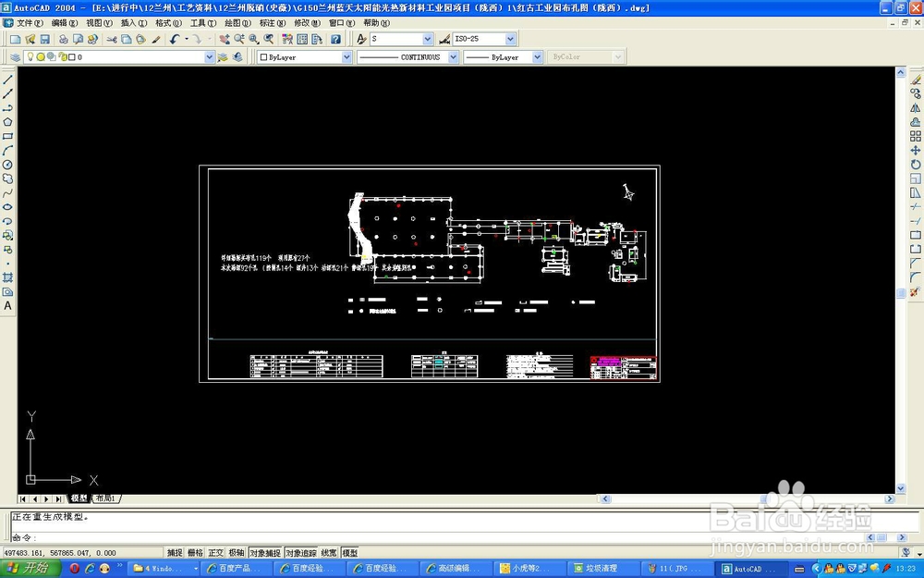
Task: Expand the ByLayer color control dropdown
Action: (x=346, y=57)
